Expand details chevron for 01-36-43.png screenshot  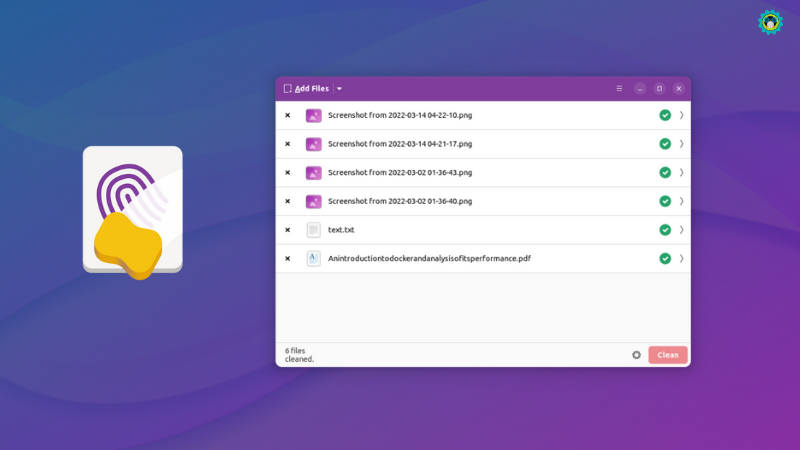click(681, 172)
